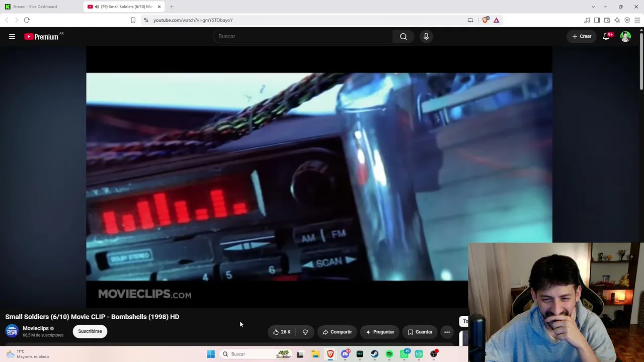
Task: Click the browser address bar URL
Action: [x=193, y=20]
